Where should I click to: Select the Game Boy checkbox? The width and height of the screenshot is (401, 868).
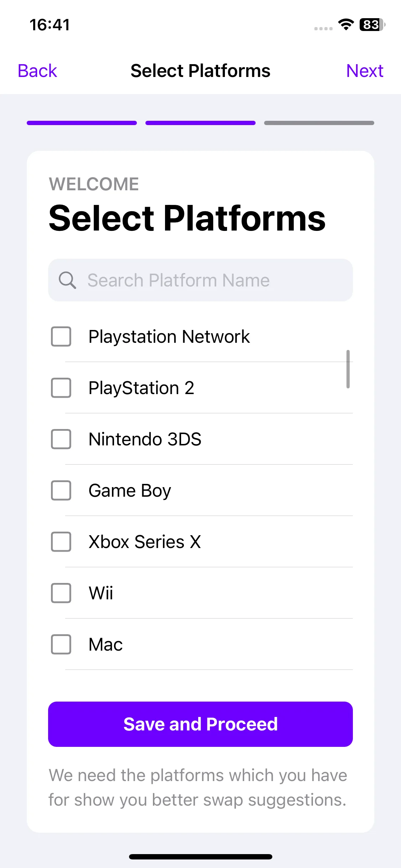click(x=61, y=490)
